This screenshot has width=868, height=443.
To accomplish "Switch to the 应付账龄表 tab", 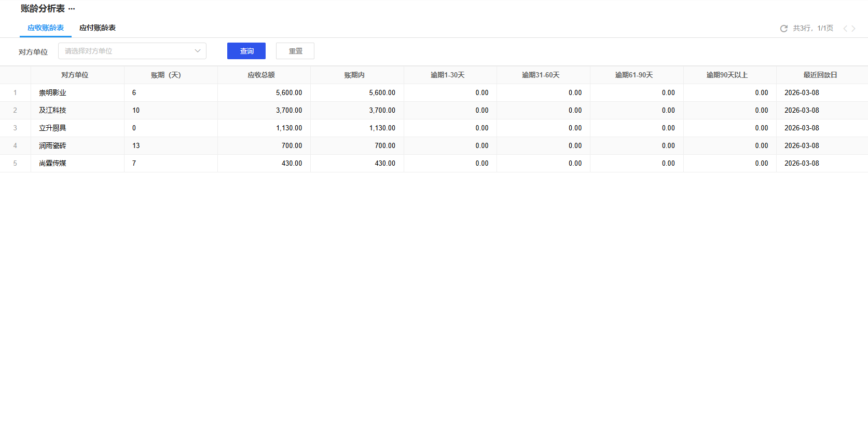I will pyautogui.click(x=98, y=28).
